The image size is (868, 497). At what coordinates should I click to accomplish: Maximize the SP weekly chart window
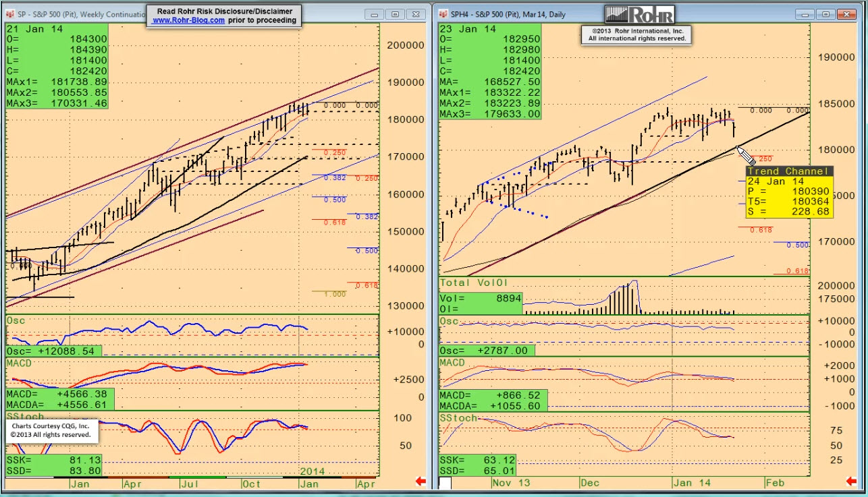(x=396, y=14)
